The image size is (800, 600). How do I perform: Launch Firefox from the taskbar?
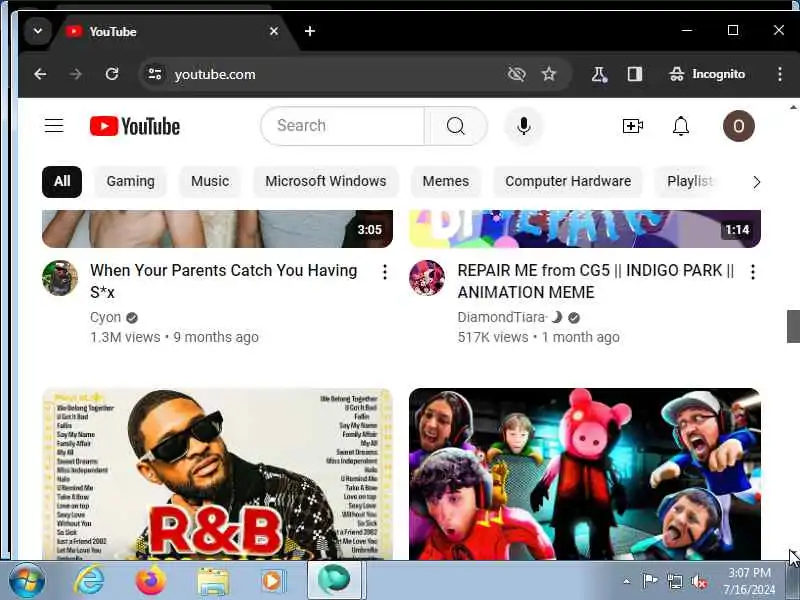[151, 581]
